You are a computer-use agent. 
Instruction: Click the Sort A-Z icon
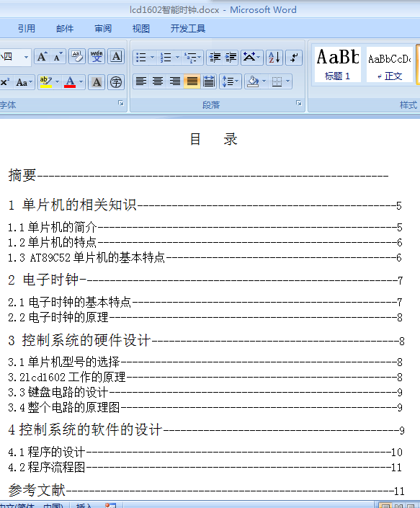click(x=274, y=58)
